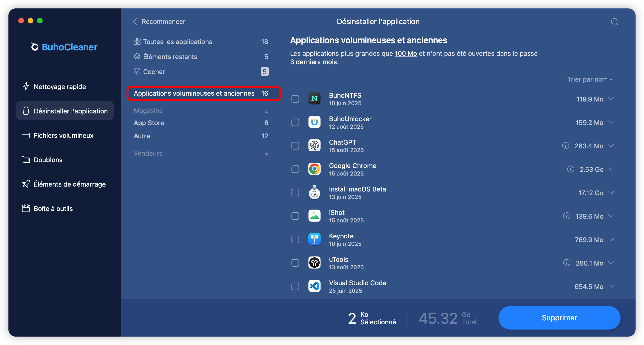Select the App Store filter
The image size is (644, 345).
(201, 123)
